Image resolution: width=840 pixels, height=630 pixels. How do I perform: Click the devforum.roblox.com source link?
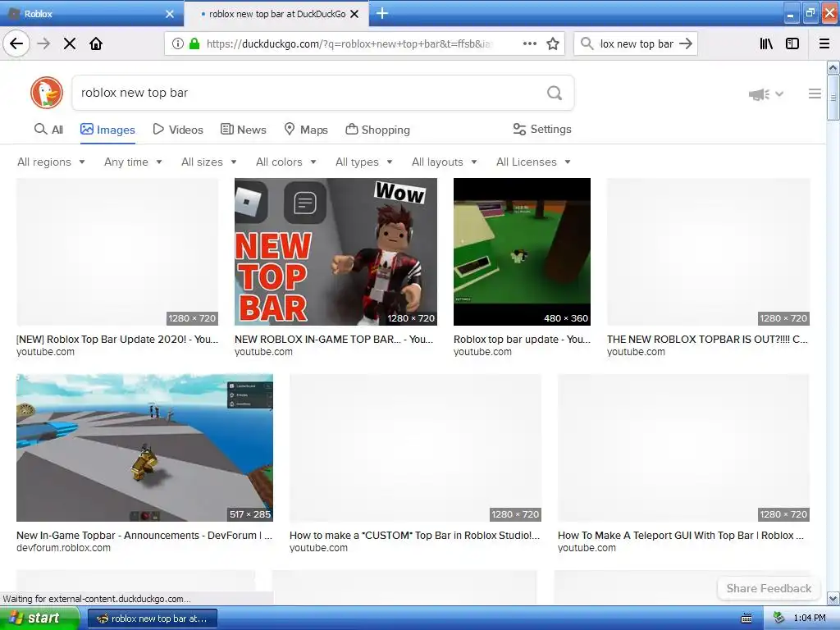tap(64, 547)
